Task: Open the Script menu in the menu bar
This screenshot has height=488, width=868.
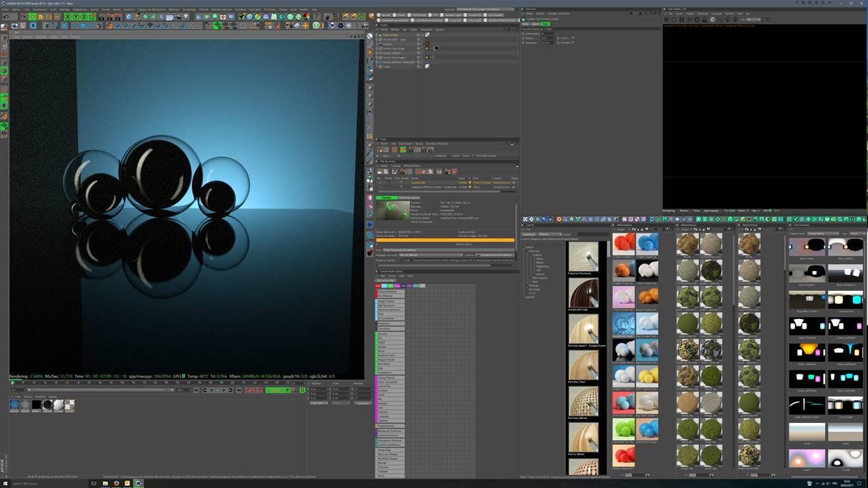Action: coord(293,10)
